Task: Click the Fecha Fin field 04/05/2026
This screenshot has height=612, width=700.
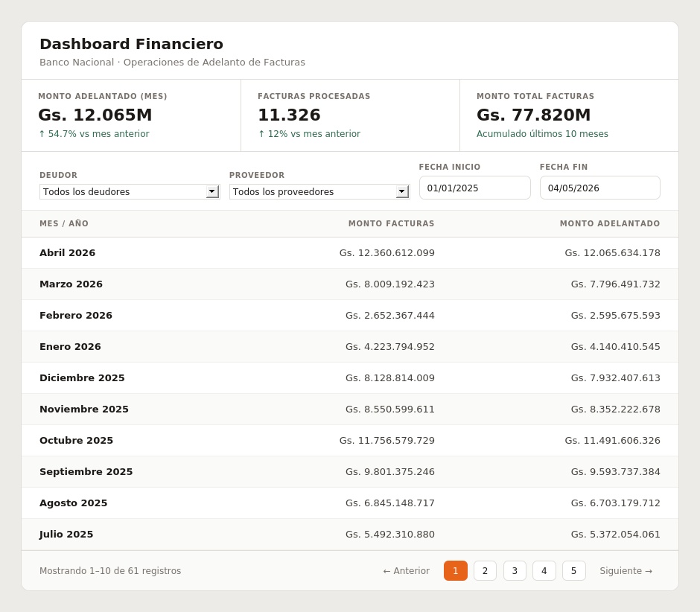Action: (x=599, y=188)
